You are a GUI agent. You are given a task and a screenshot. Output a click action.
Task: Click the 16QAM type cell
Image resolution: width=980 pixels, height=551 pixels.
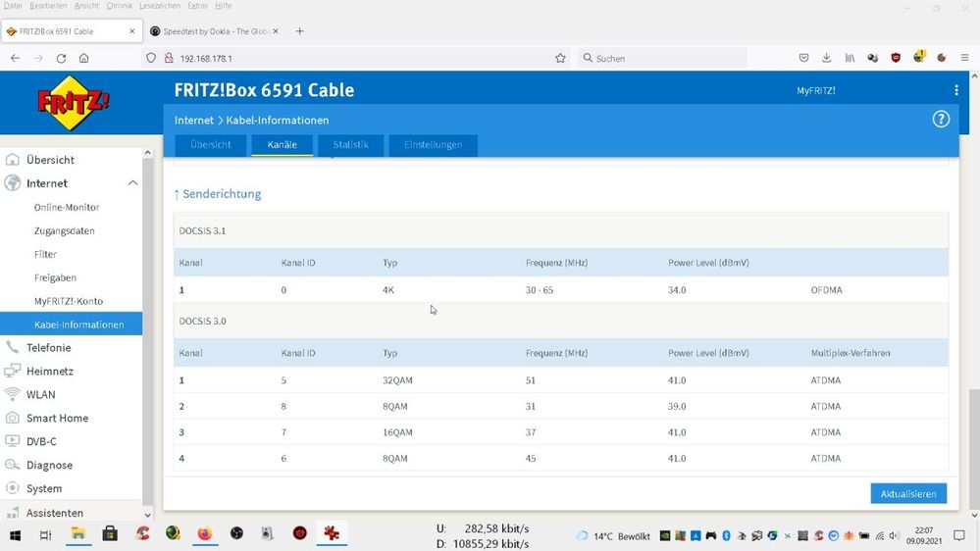(397, 432)
